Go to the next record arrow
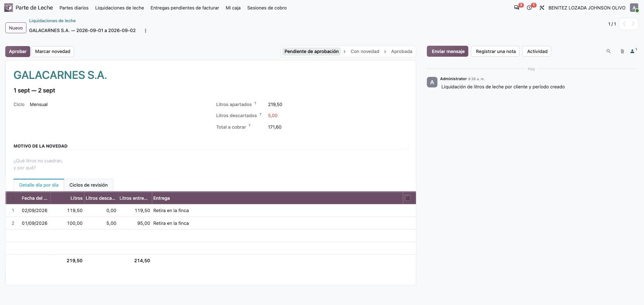Screen dimensions: 644x305 tap(633, 24)
